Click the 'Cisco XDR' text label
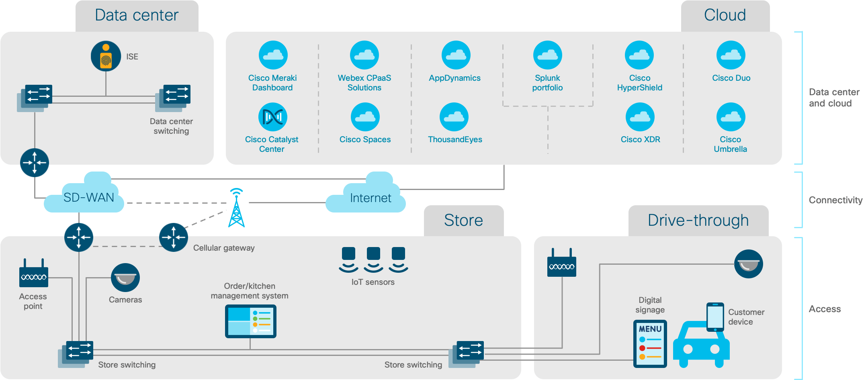 (641, 139)
